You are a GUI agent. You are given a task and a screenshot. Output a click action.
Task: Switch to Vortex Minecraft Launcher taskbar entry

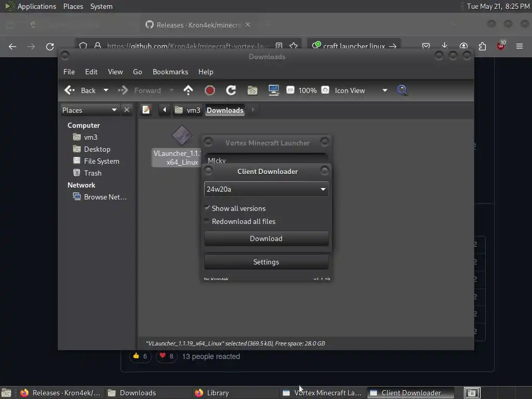323,393
